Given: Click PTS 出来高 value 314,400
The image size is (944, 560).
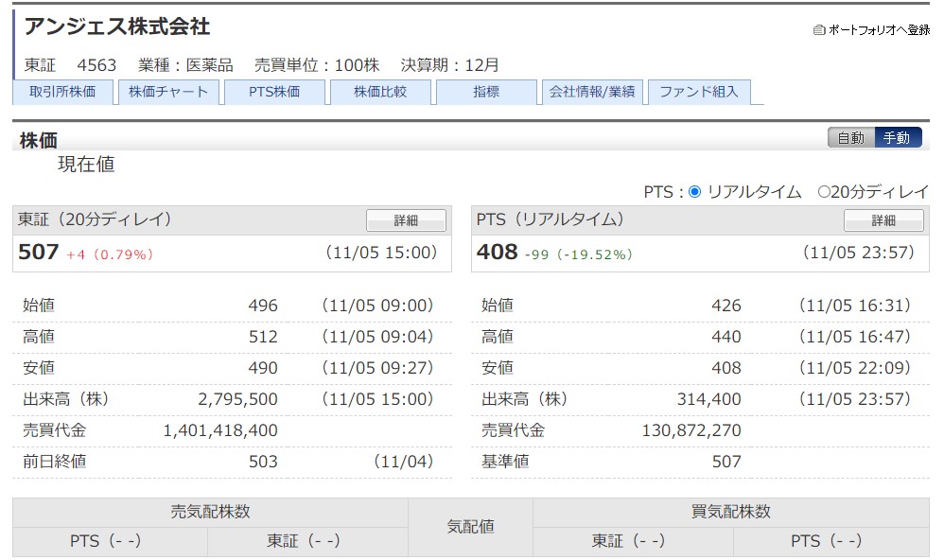Looking at the screenshot, I should [709, 399].
